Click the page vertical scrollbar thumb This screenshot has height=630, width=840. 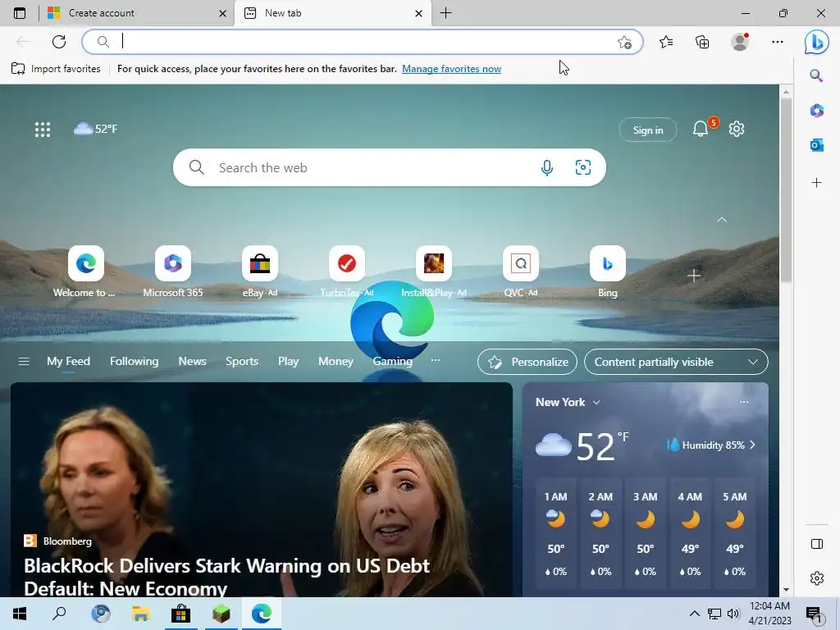pos(786,190)
